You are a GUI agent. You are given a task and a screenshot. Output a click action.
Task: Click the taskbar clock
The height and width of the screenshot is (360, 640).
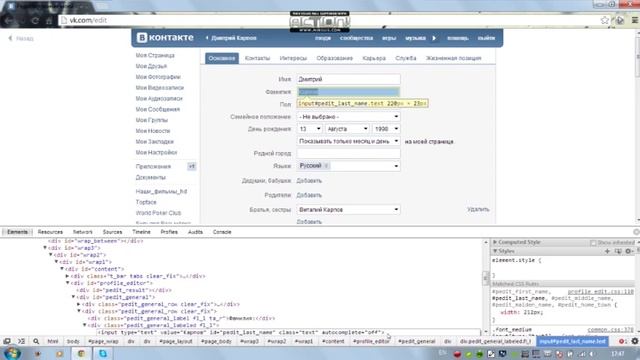point(618,353)
